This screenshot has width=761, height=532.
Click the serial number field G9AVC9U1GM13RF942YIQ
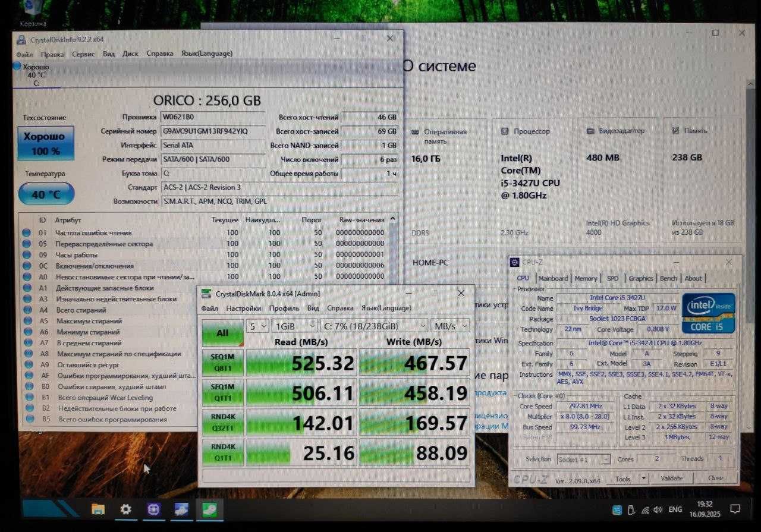[x=213, y=131]
